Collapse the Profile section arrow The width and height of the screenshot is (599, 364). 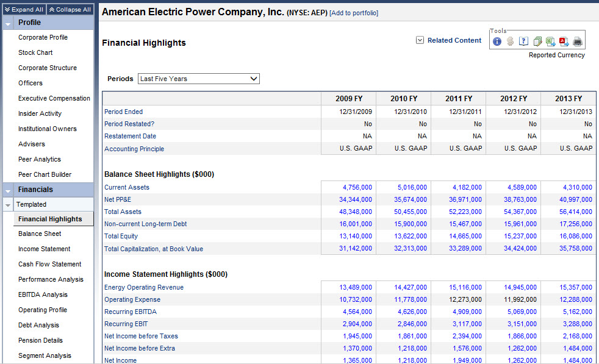pos(8,23)
